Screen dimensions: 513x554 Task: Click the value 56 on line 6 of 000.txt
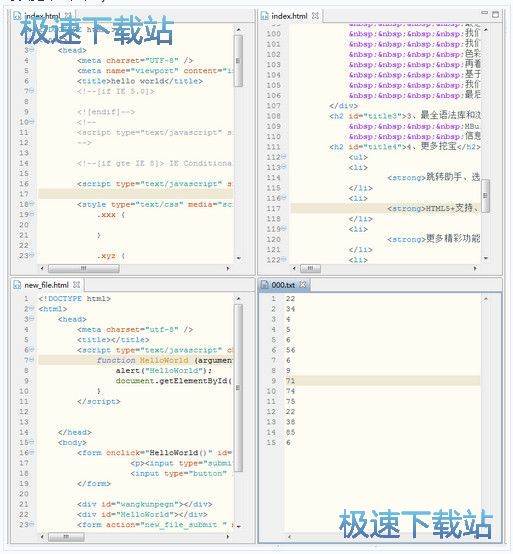click(x=290, y=350)
